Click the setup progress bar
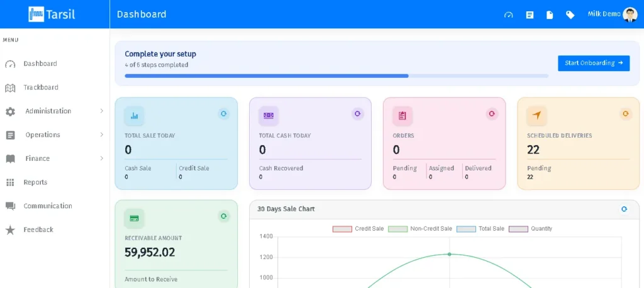 [336, 76]
